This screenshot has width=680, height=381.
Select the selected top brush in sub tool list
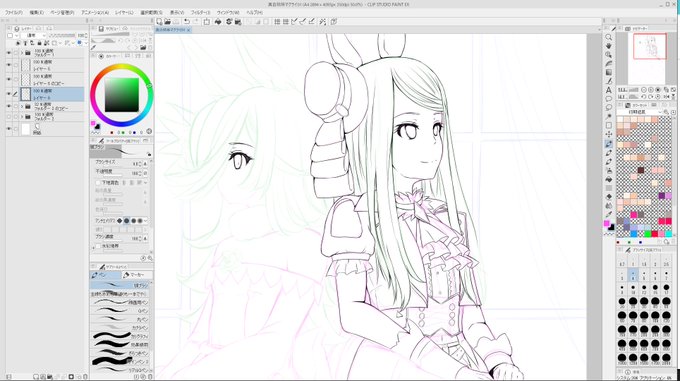[121, 285]
